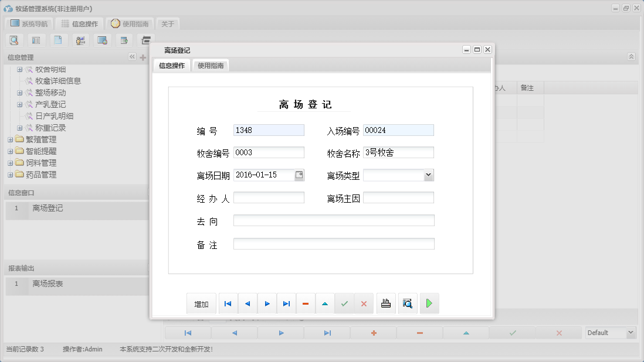644x362 pixels.
Task: Confirm the record with the green checkmark icon
Action: pos(344,303)
